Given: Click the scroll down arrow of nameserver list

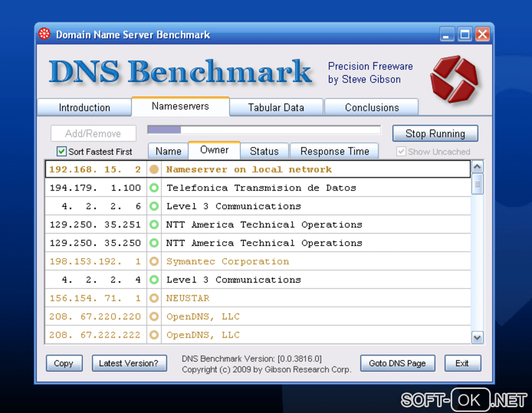Looking at the screenshot, I should coord(477,338).
